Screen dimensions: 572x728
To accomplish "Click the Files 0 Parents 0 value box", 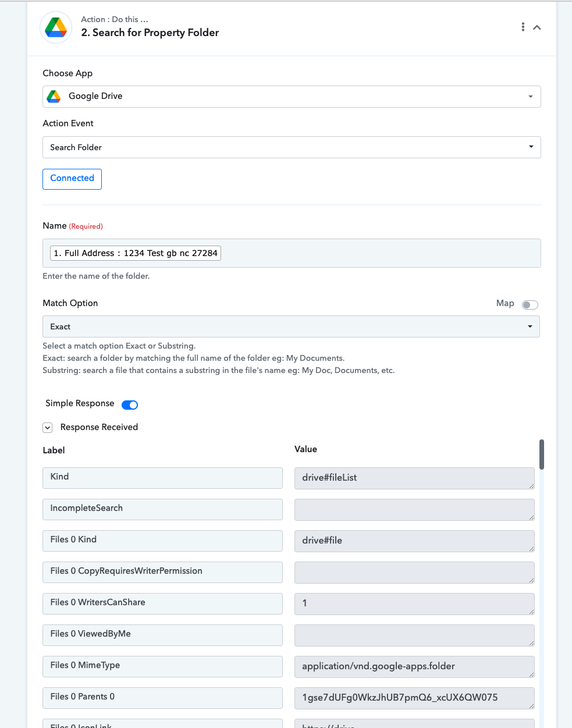I will point(414,698).
